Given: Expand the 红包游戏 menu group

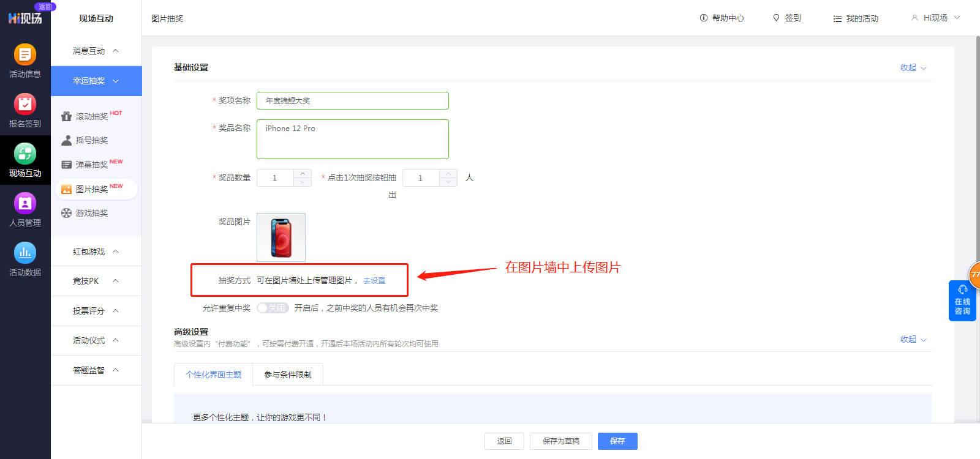Looking at the screenshot, I should pos(96,252).
